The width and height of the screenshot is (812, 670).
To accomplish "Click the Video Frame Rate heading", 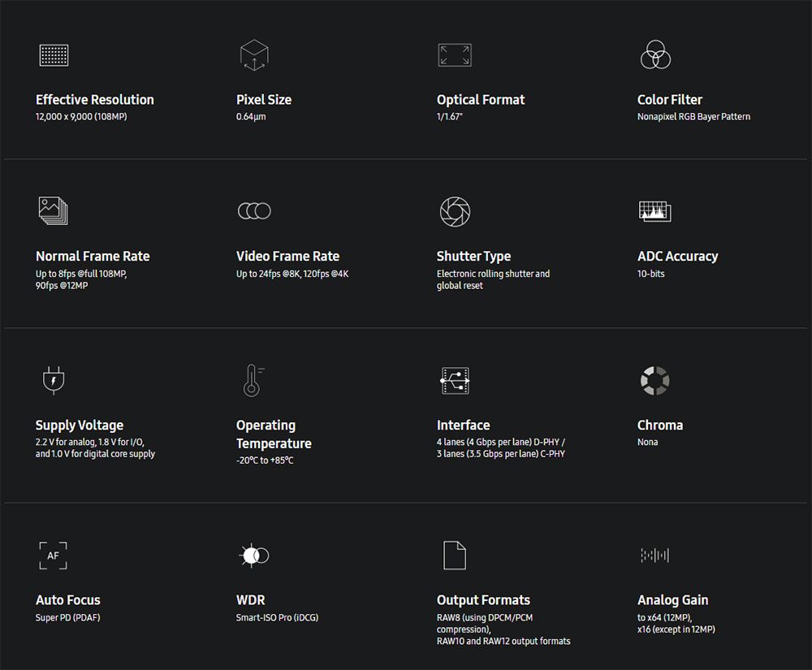I will (x=287, y=257).
